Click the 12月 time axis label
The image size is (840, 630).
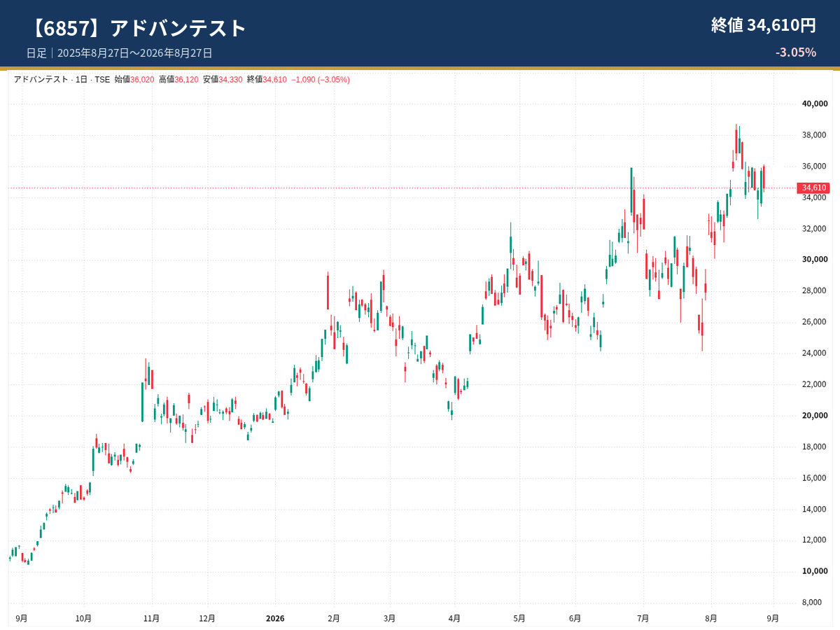click(x=207, y=618)
